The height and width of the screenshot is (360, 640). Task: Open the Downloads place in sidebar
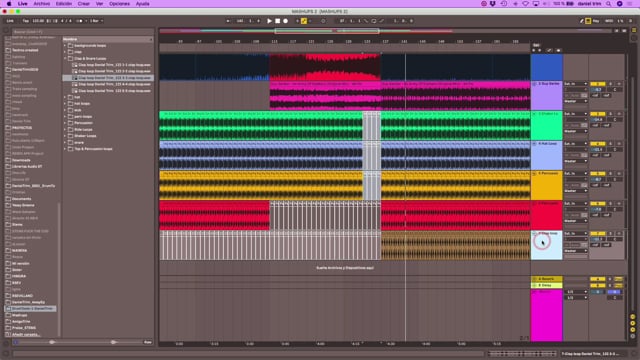pos(21,160)
